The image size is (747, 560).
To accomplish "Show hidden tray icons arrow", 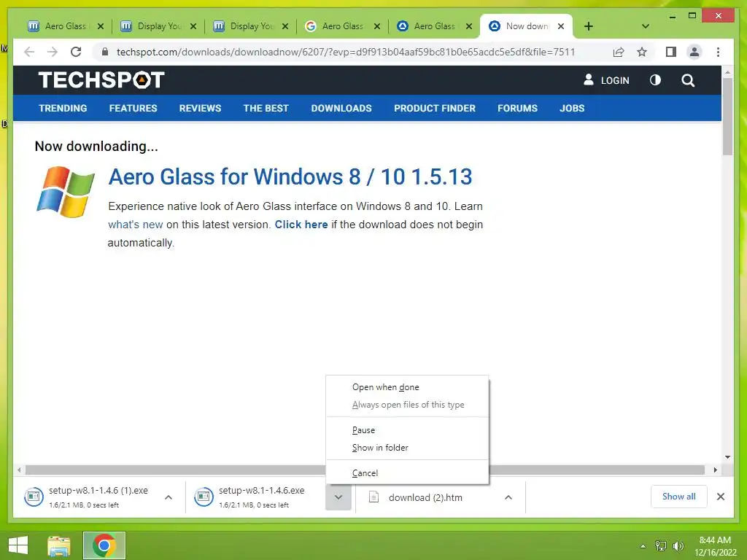I will [643, 546].
